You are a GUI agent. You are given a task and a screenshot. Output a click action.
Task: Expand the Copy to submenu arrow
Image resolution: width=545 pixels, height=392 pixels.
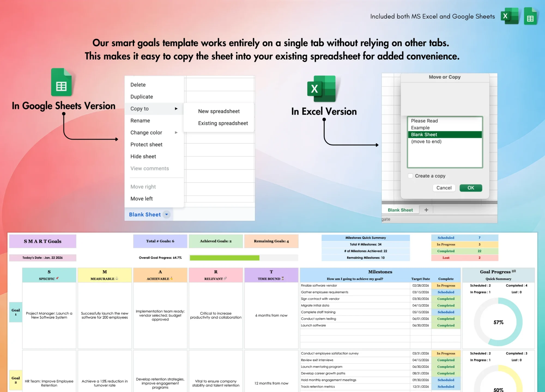(x=176, y=109)
